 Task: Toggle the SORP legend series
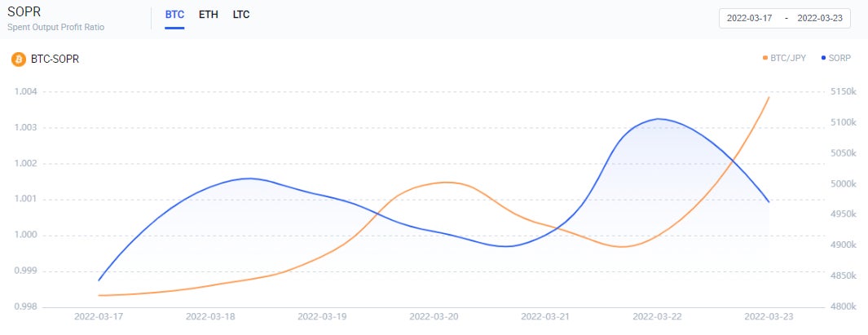836,58
